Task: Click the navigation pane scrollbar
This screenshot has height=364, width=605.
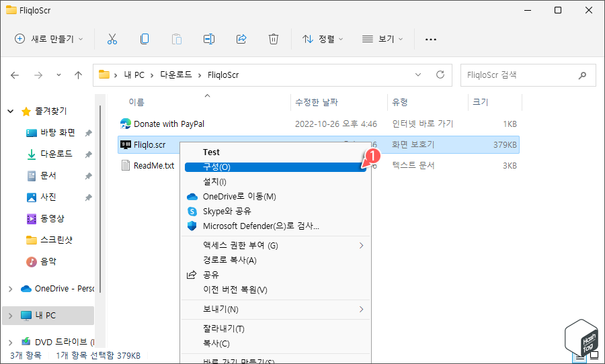Action: [x=100, y=199]
